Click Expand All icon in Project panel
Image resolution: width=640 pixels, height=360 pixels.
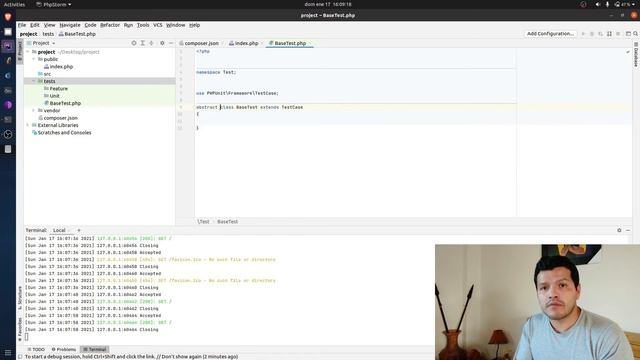[142, 43]
